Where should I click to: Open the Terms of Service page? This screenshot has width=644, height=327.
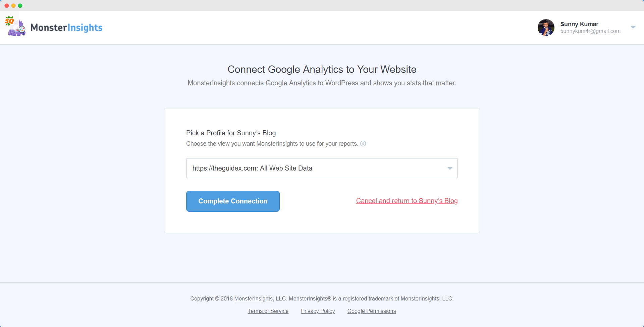[x=268, y=311]
